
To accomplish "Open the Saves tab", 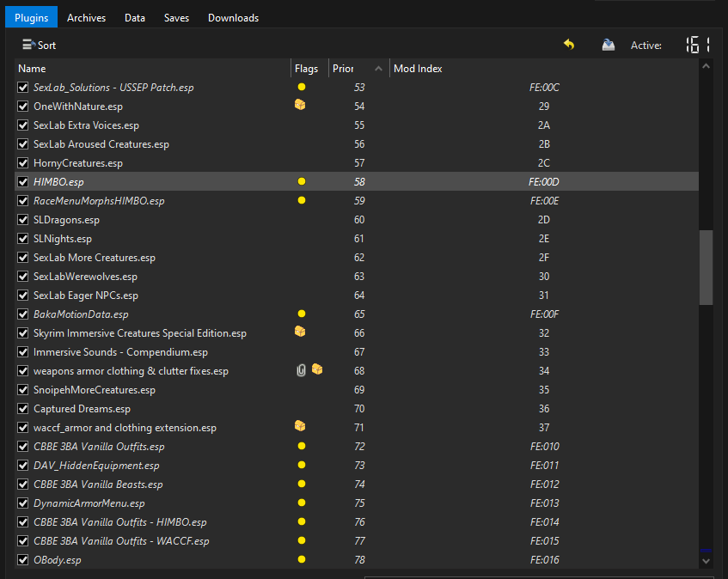I will point(176,18).
